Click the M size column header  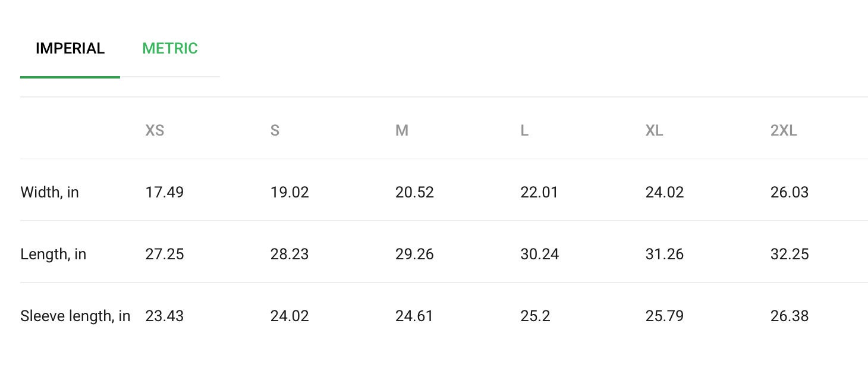pyautogui.click(x=402, y=131)
